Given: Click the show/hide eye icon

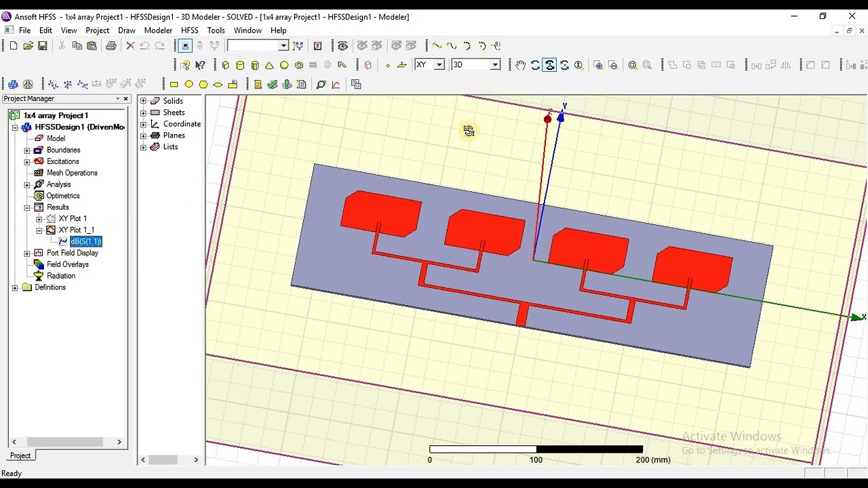Looking at the screenshot, I should (342, 45).
